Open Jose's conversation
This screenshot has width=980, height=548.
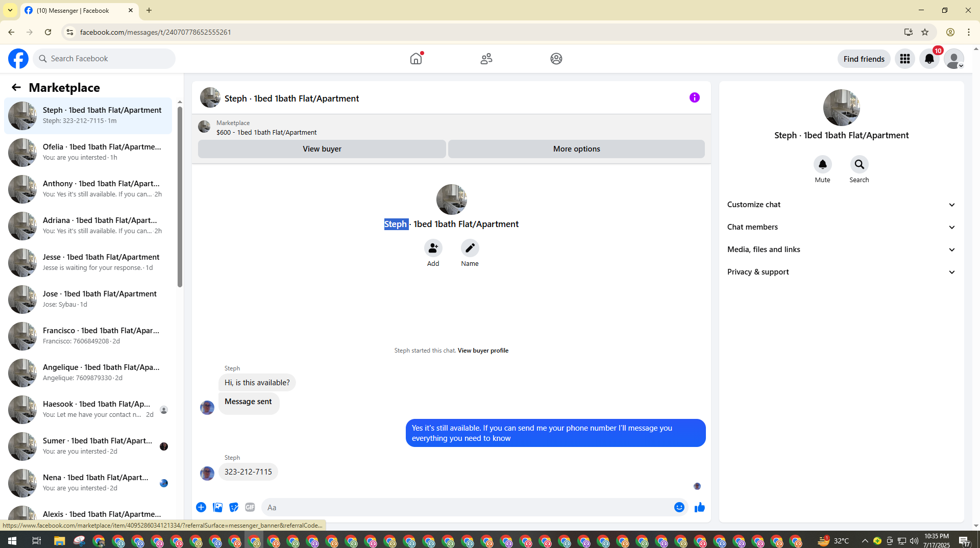(88, 299)
